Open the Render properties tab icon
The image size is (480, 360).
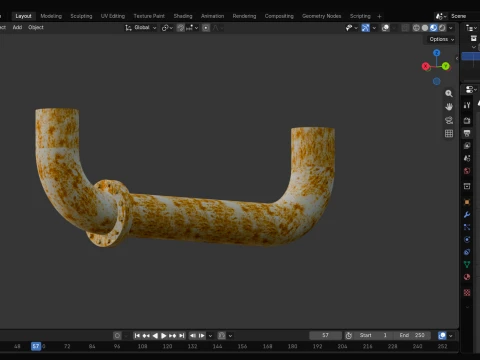tap(467, 120)
